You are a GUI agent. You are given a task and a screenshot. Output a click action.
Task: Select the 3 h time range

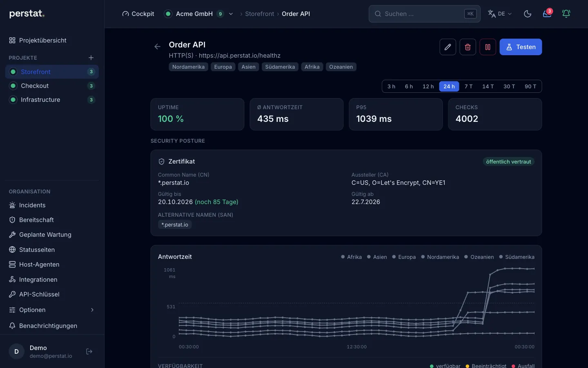coord(391,86)
